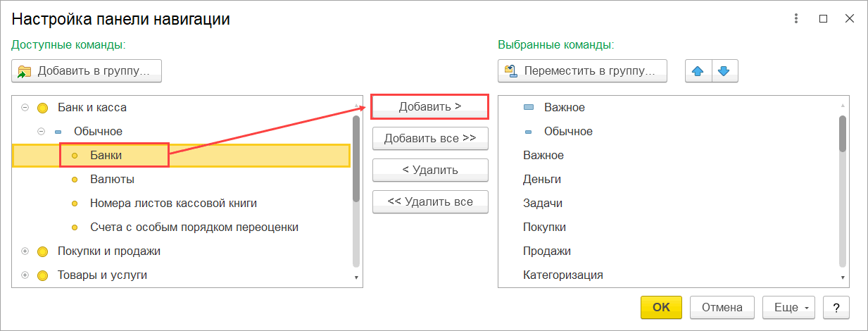Image resolution: width=868 pixels, height=331 pixels.
Task: Click the available commands list scrollbar
Action: click(x=356, y=159)
